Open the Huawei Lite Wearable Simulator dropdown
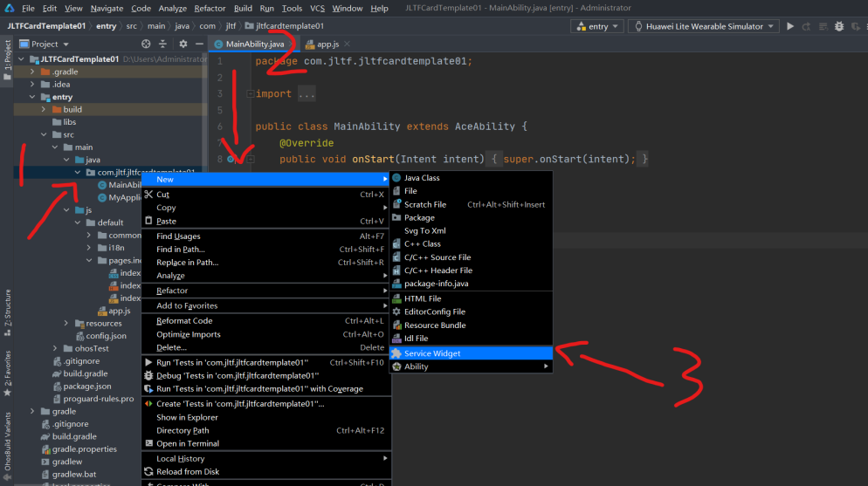 703,26
